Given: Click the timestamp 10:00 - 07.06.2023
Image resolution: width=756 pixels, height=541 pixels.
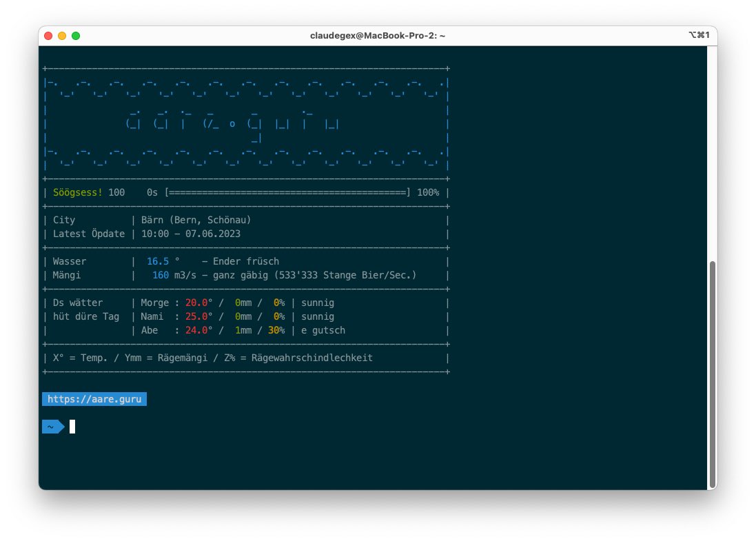Looking at the screenshot, I should point(190,234).
